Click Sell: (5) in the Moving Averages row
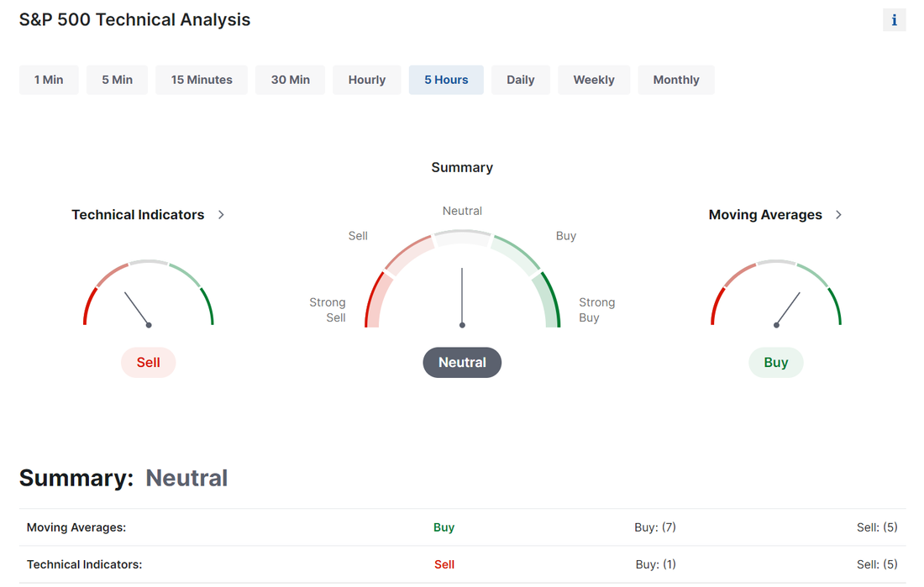The height and width of the screenshot is (587, 924). point(877,527)
